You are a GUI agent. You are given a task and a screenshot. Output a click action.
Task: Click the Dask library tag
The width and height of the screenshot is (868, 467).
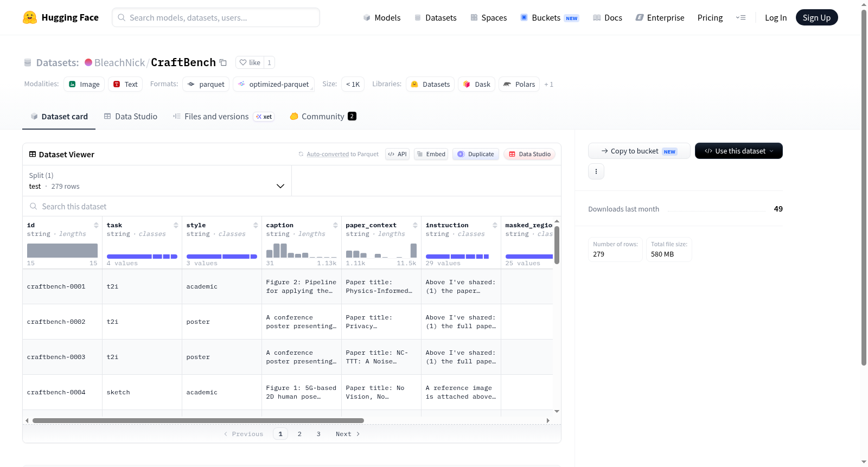(476, 84)
